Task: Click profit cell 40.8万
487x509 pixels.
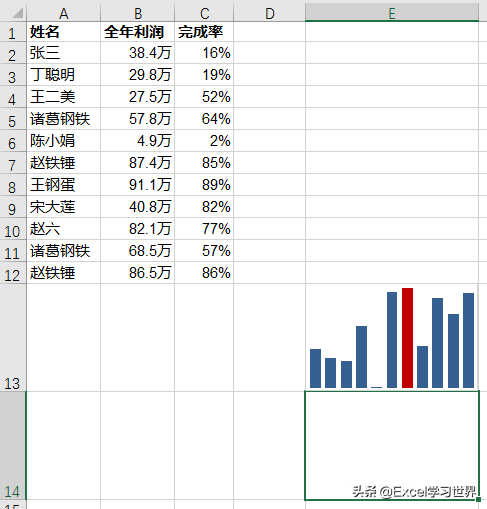Action: click(x=137, y=207)
